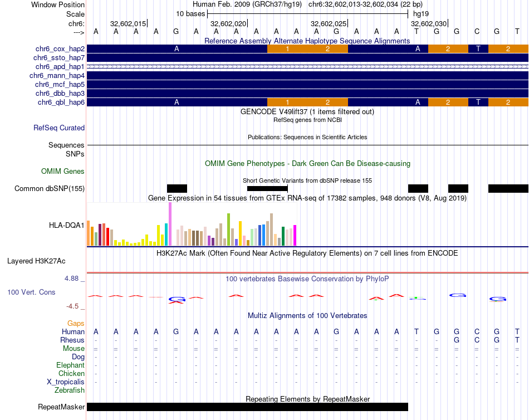This screenshot has width=529, height=420.
Task: Select the X_tropicalis species label
Action: point(66,382)
